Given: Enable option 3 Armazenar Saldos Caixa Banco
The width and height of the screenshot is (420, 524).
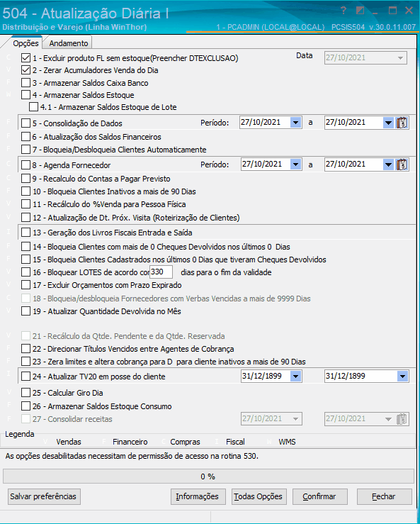Looking at the screenshot, I should click(x=25, y=82).
